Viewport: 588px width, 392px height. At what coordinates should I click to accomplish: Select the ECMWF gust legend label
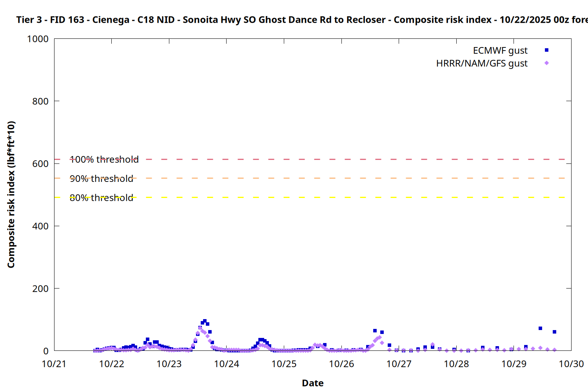[x=500, y=51]
